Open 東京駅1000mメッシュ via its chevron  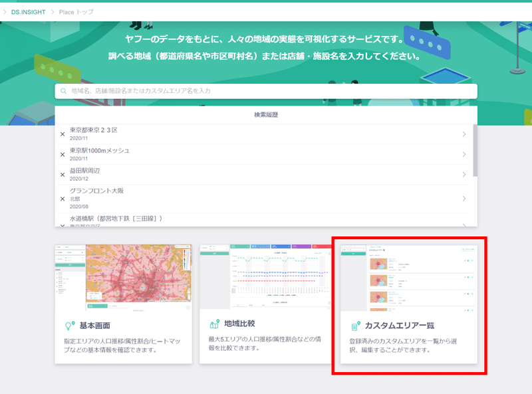click(464, 154)
